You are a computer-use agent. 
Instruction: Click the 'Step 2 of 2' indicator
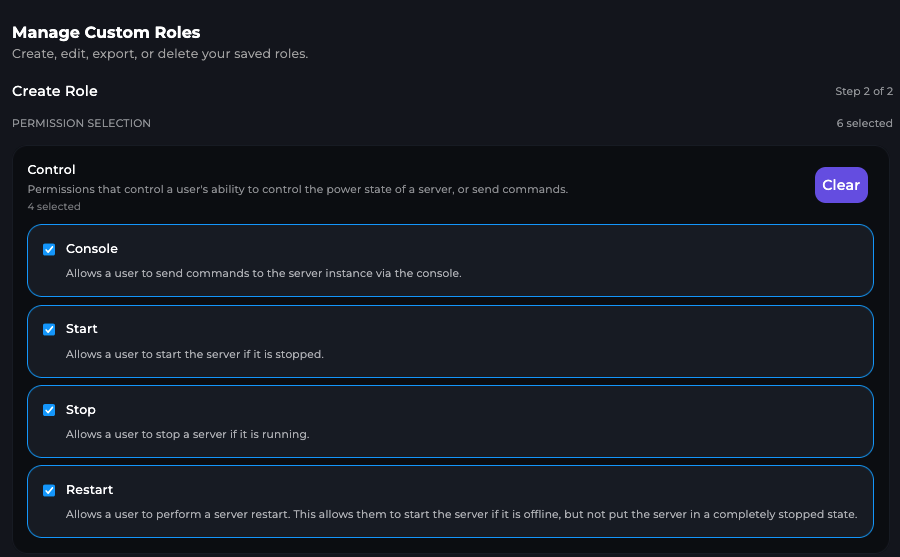coord(863,92)
